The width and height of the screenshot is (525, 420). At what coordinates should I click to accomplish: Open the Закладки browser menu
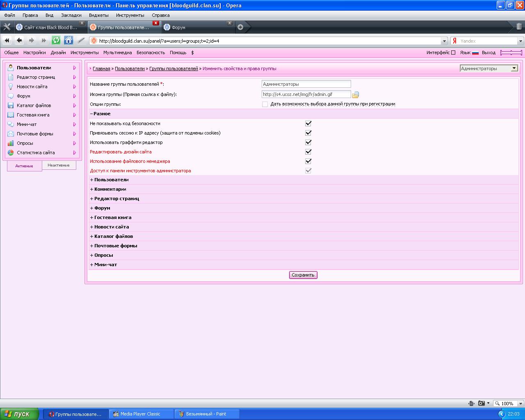(x=71, y=15)
